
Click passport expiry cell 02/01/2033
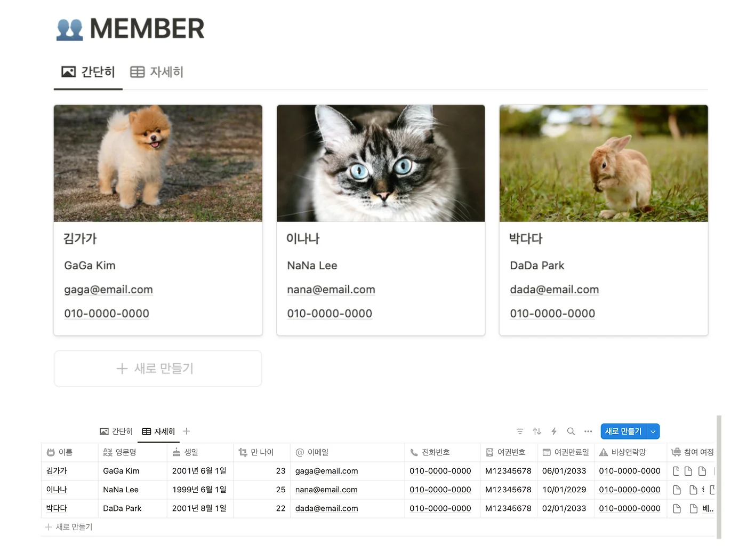[565, 508]
